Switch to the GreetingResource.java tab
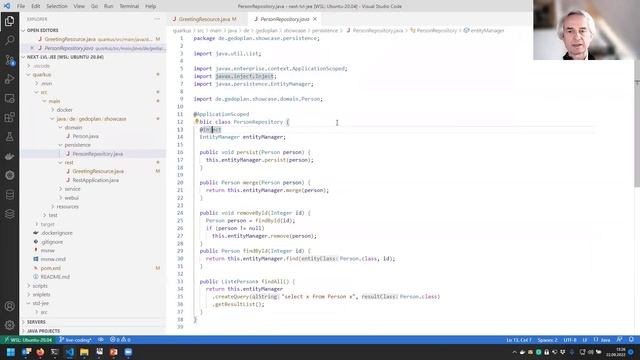640x360 pixels. coord(204,19)
